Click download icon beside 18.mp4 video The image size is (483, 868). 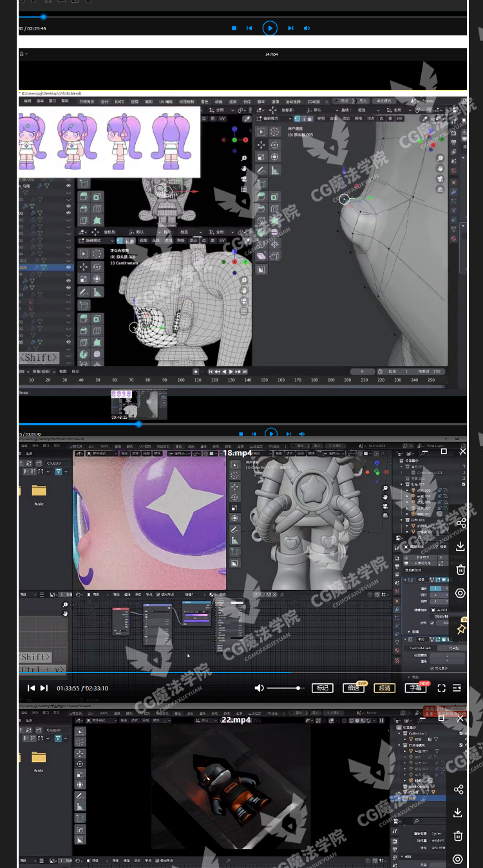click(460, 546)
